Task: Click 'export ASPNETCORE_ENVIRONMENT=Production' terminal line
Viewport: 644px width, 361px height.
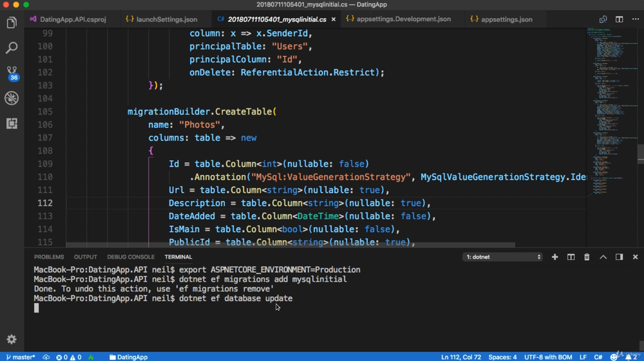Action: (x=269, y=270)
